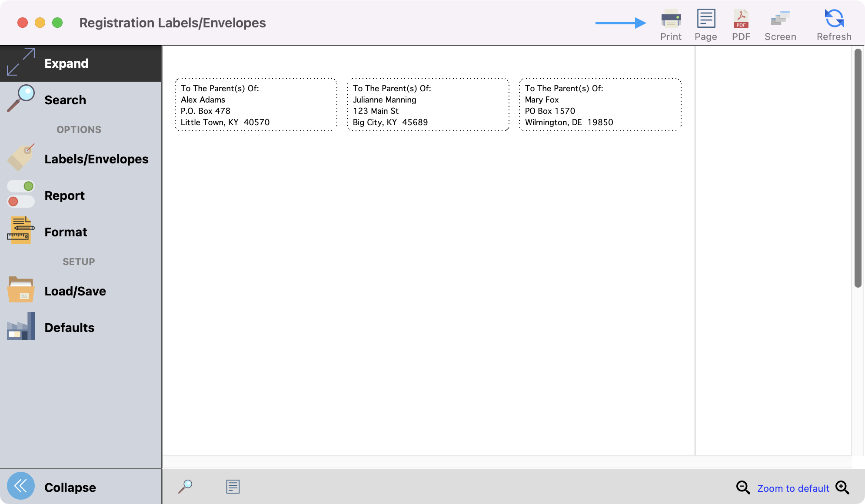Open the Format options
Viewport: 865px width, 504px height.
click(66, 232)
